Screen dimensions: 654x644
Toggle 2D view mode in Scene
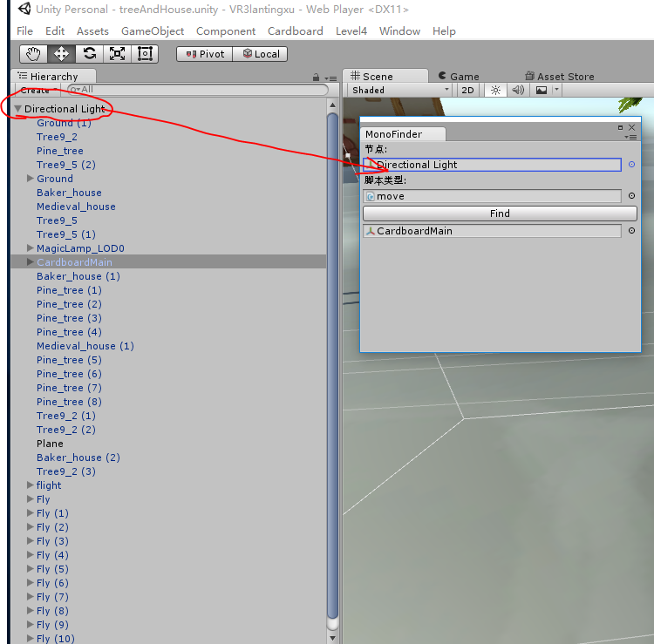pyautogui.click(x=467, y=90)
